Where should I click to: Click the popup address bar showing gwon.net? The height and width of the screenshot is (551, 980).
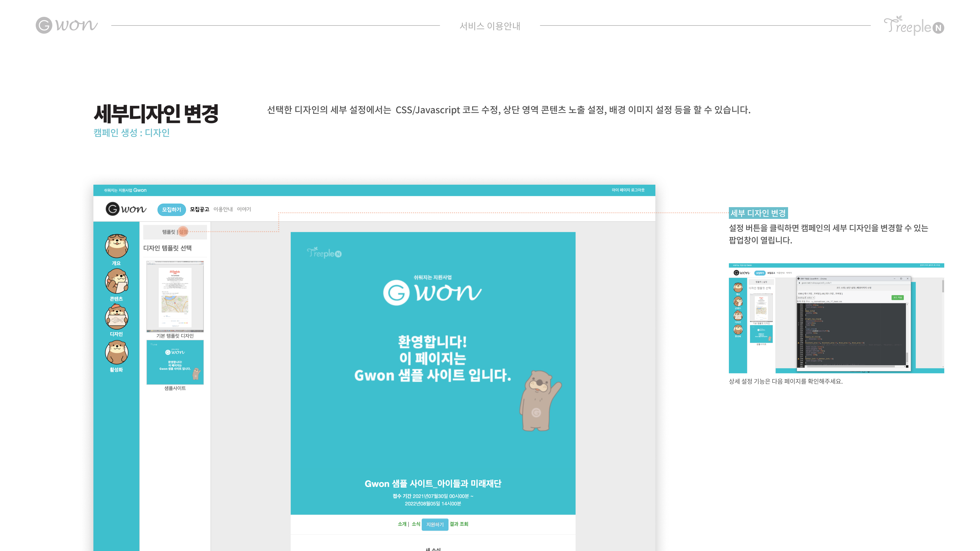coord(854,283)
